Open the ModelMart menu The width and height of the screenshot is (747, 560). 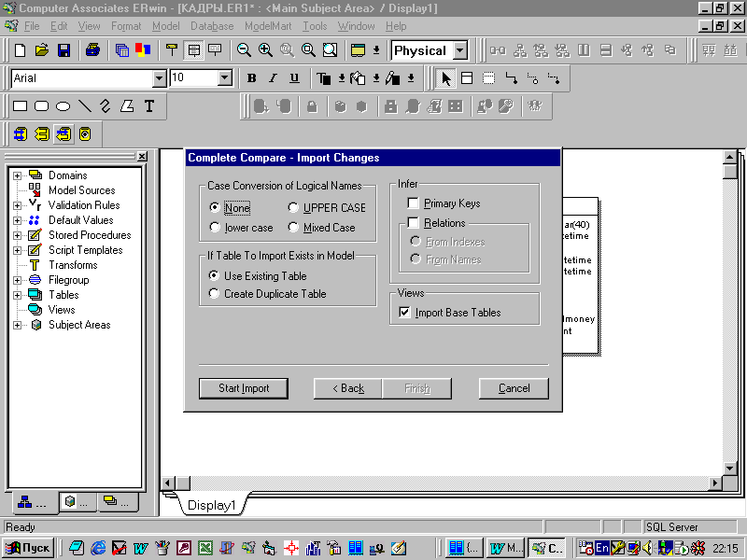268,26
